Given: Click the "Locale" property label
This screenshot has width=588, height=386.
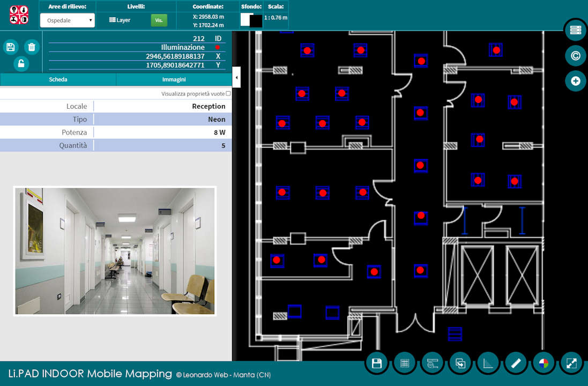Looking at the screenshot, I should (x=77, y=106).
